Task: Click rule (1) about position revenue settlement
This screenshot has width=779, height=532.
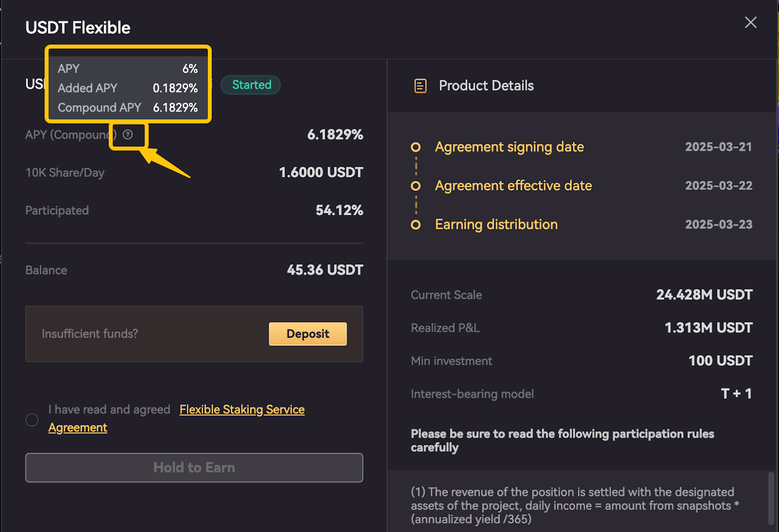Action: point(575,506)
